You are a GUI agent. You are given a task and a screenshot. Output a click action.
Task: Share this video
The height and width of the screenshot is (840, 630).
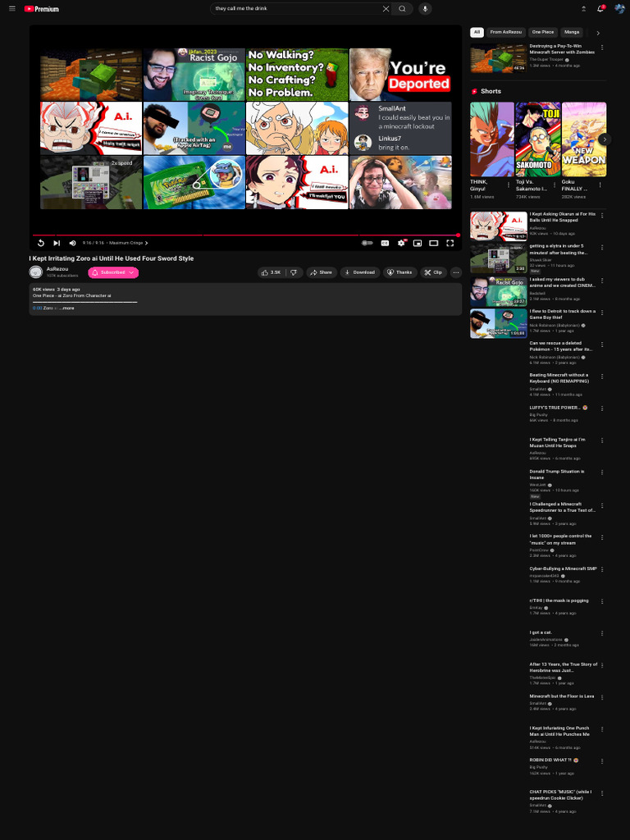click(322, 272)
